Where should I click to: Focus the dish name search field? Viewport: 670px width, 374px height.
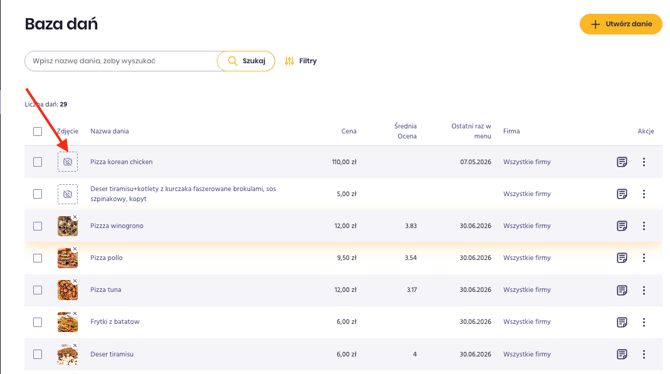click(122, 61)
